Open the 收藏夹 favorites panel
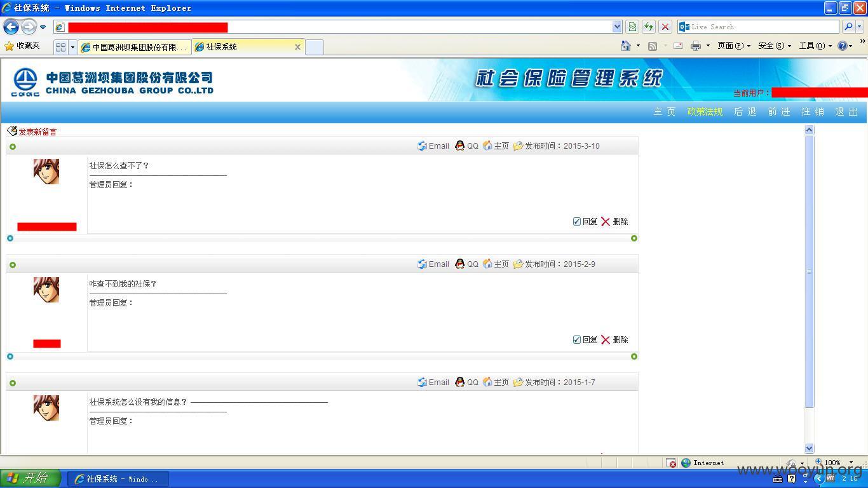The width and height of the screenshot is (868, 488). pyautogui.click(x=22, y=46)
